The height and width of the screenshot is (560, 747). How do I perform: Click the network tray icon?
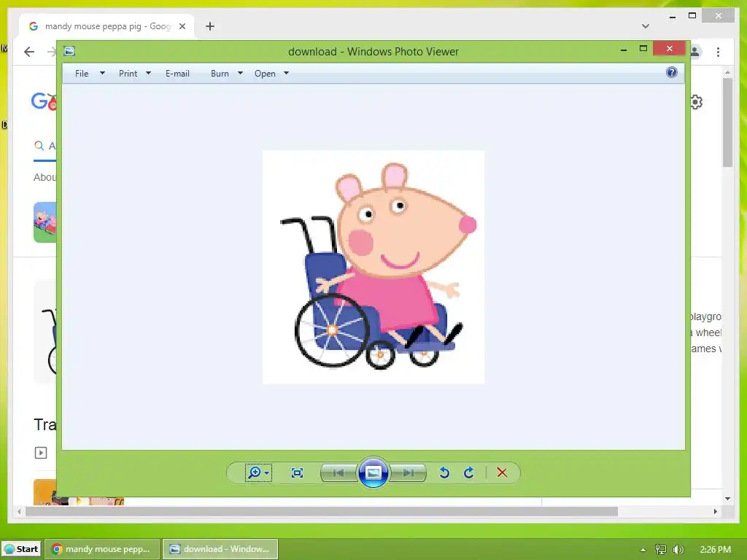coord(660,550)
